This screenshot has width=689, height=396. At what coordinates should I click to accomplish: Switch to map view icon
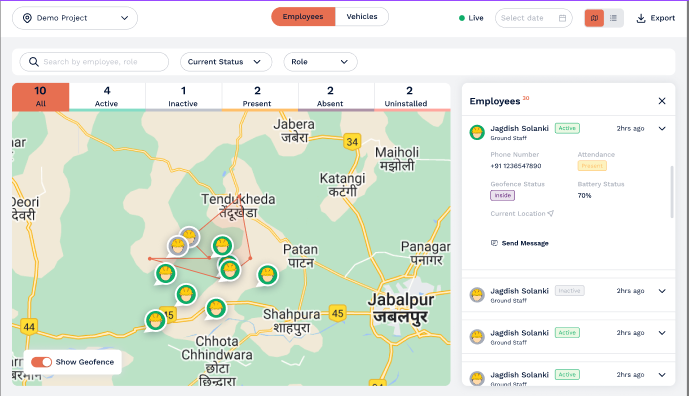point(594,18)
